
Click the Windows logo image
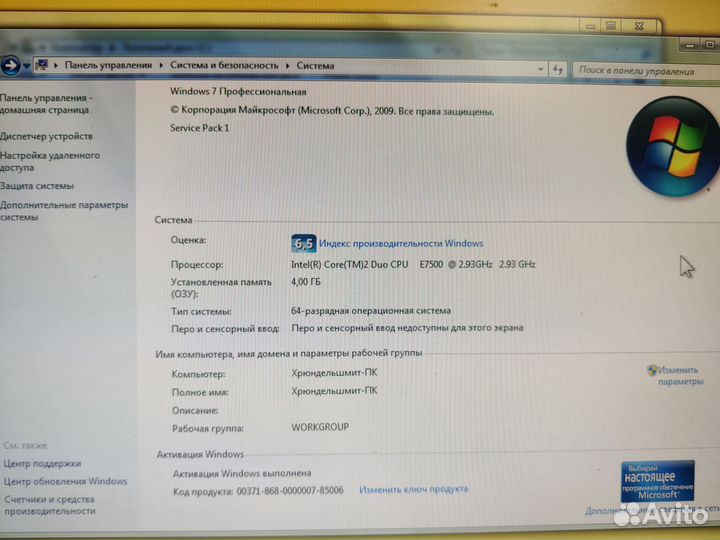(672, 146)
